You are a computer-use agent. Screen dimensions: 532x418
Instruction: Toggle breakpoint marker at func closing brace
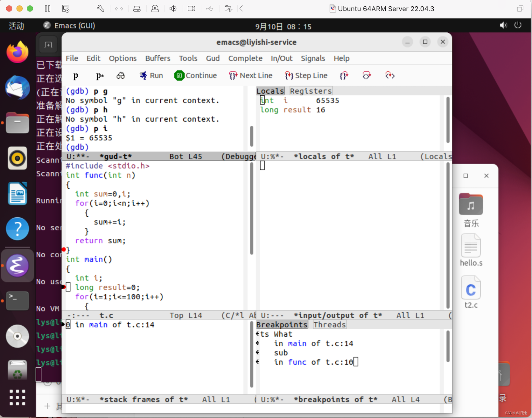pyautogui.click(x=64, y=250)
